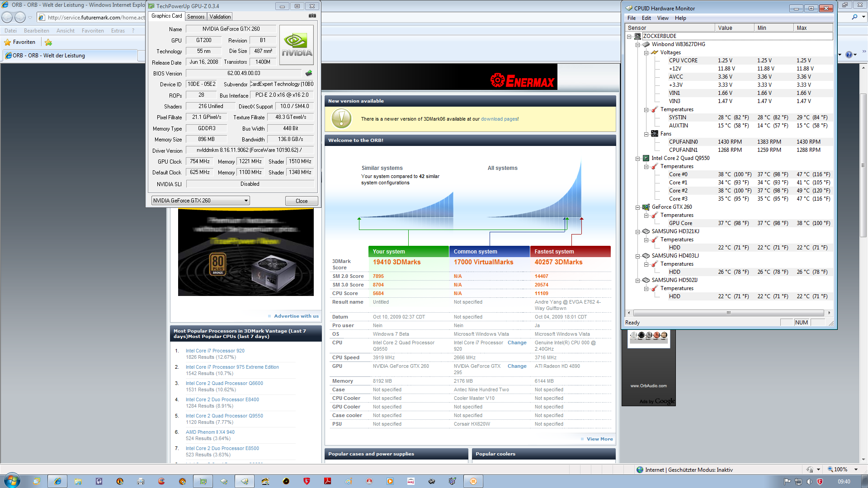Click the volume speaker tray icon
Screen dimensions: 868x488
(x=809, y=482)
